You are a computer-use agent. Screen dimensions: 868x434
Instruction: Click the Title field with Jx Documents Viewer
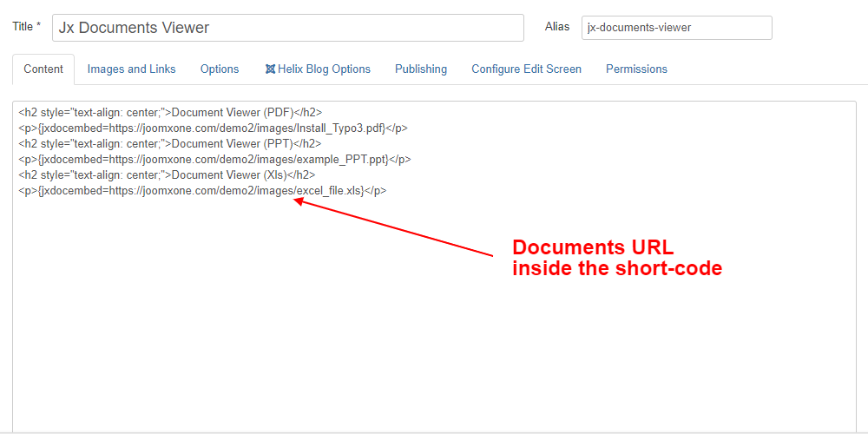288,28
